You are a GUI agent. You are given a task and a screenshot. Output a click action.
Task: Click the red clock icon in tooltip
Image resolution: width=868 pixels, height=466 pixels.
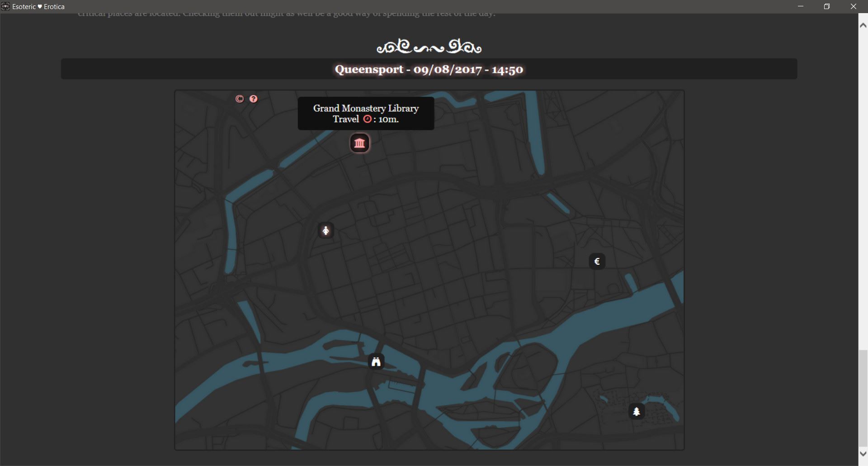coord(367,119)
